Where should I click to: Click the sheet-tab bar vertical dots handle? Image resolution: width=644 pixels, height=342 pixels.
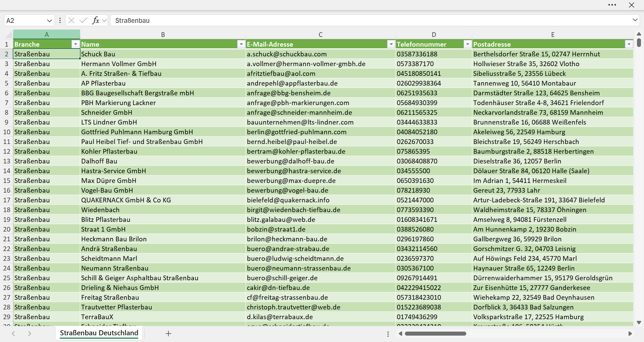point(388,334)
